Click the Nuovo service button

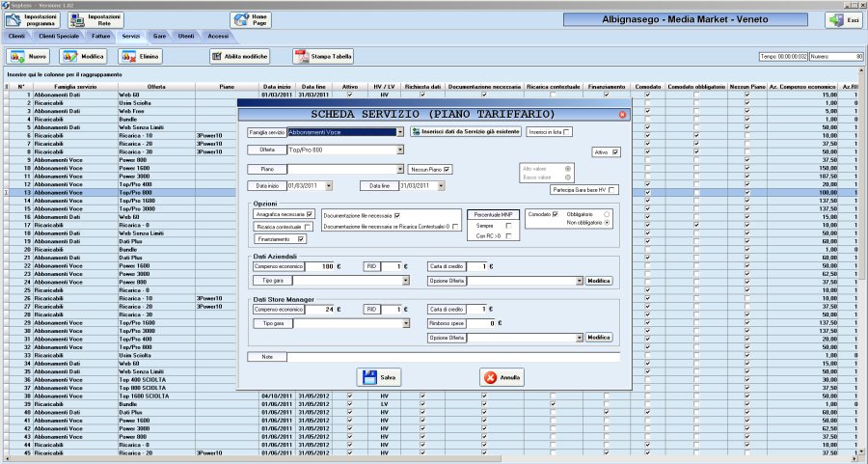(x=28, y=57)
